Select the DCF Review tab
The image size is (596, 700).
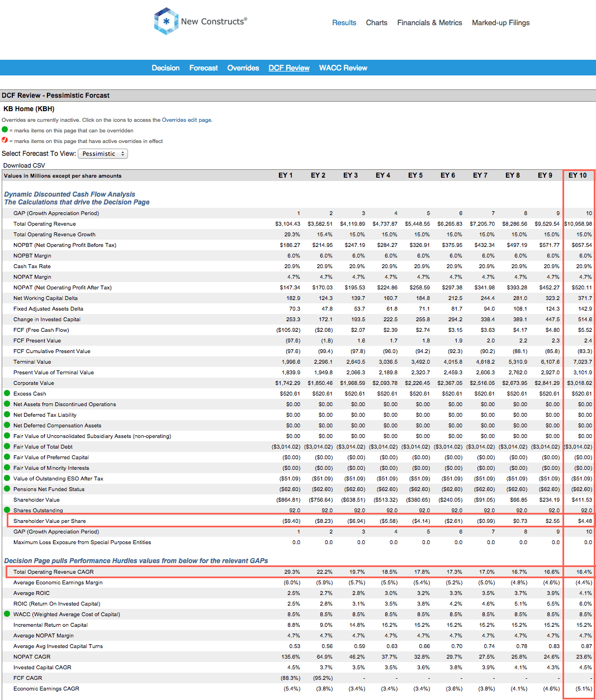click(x=288, y=68)
